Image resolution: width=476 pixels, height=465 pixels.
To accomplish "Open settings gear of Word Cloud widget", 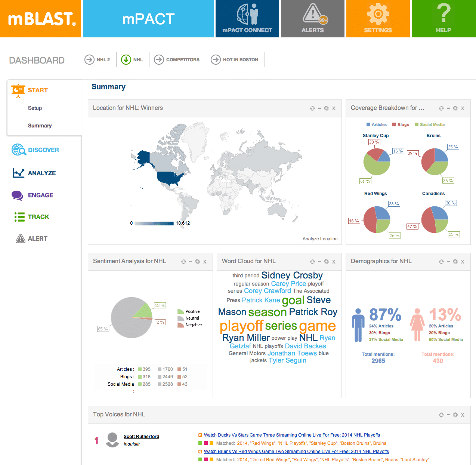I will click(x=326, y=262).
